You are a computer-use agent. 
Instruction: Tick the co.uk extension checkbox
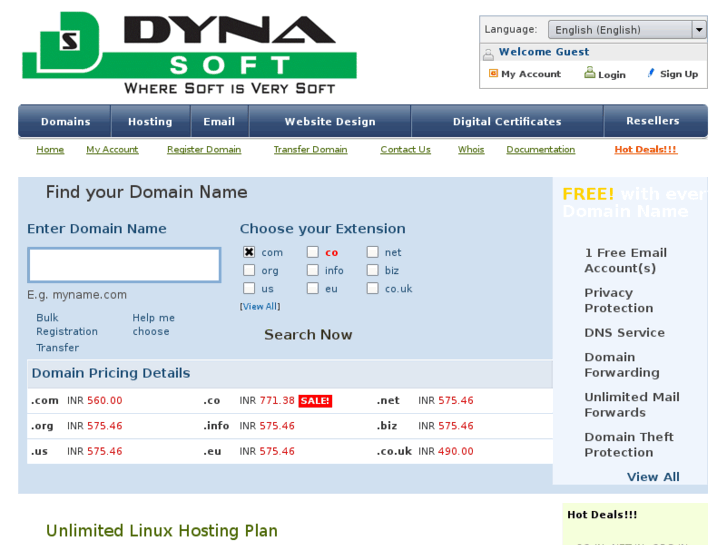(x=372, y=288)
